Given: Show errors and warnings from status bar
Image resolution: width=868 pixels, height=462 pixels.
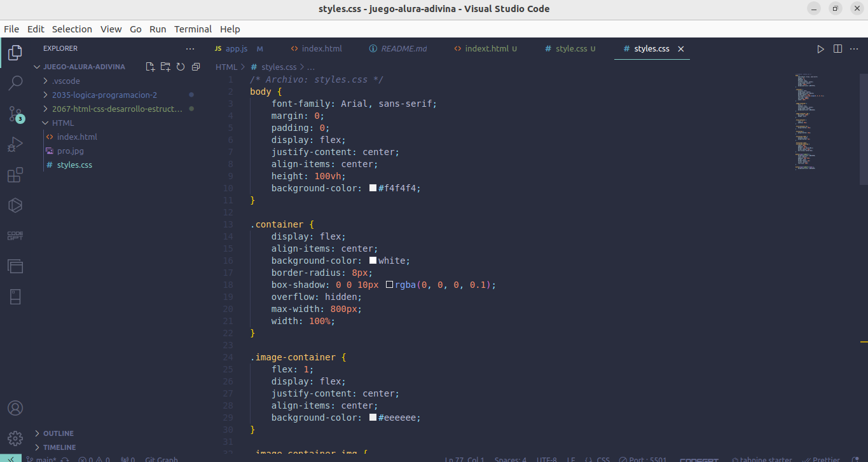Looking at the screenshot, I should click(x=94, y=459).
